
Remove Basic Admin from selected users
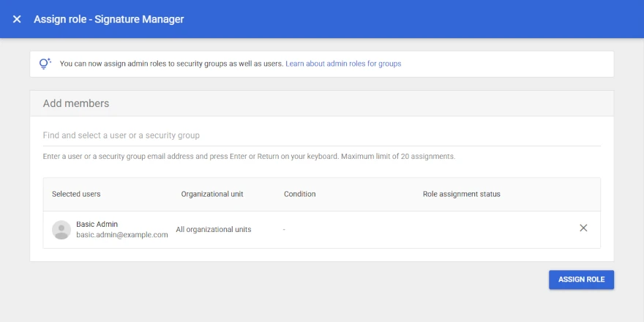(x=583, y=228)
